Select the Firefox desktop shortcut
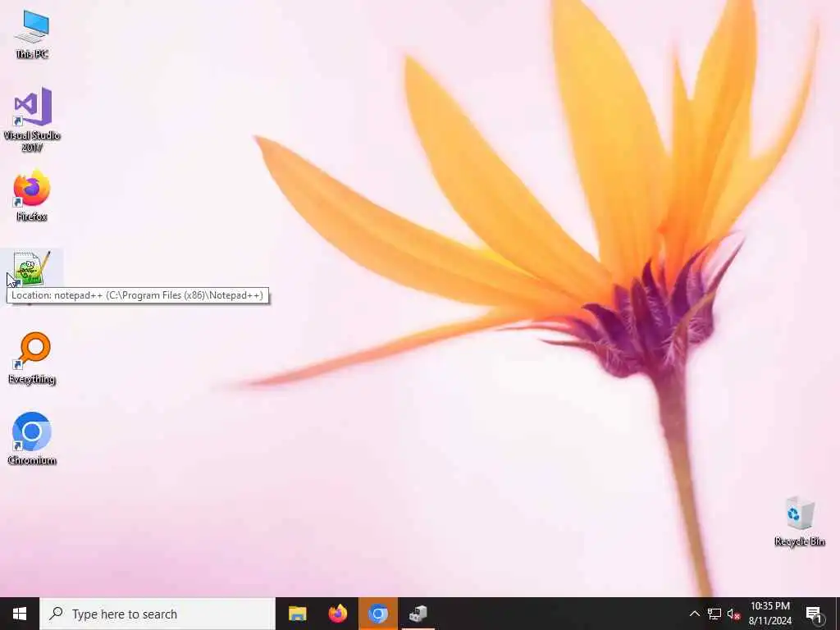The height and width of the screenshot is (630, 840). point(32,195)
